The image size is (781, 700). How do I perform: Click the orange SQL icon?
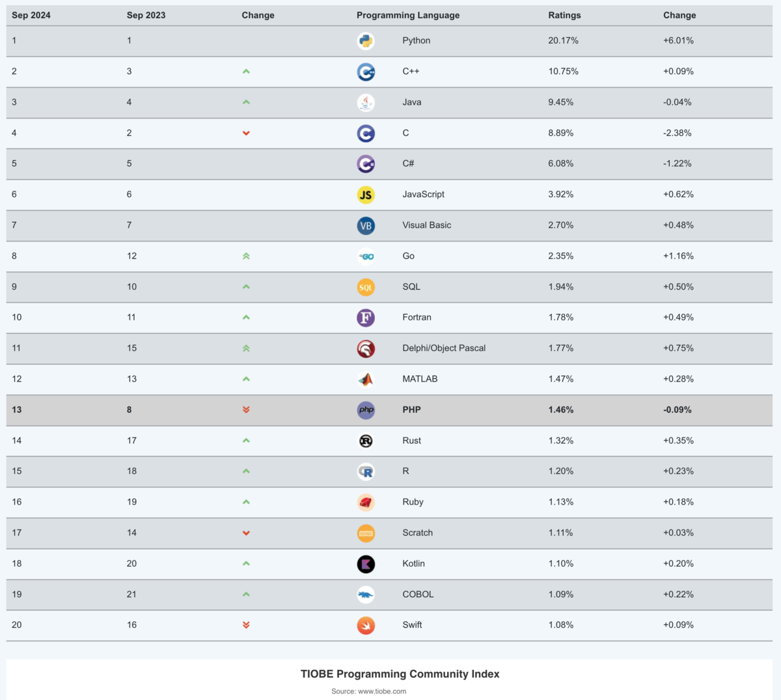coord(366,287)
